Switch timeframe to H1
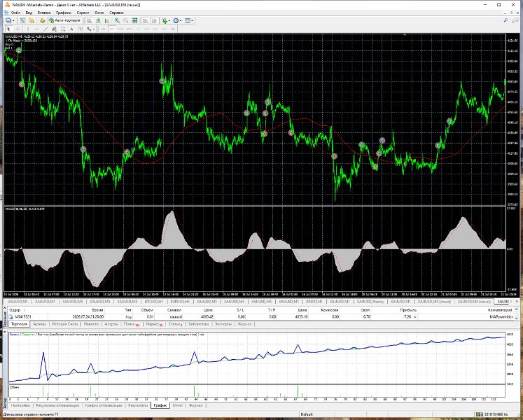Screen dimensions: 523x420 (x=138, y=29)
